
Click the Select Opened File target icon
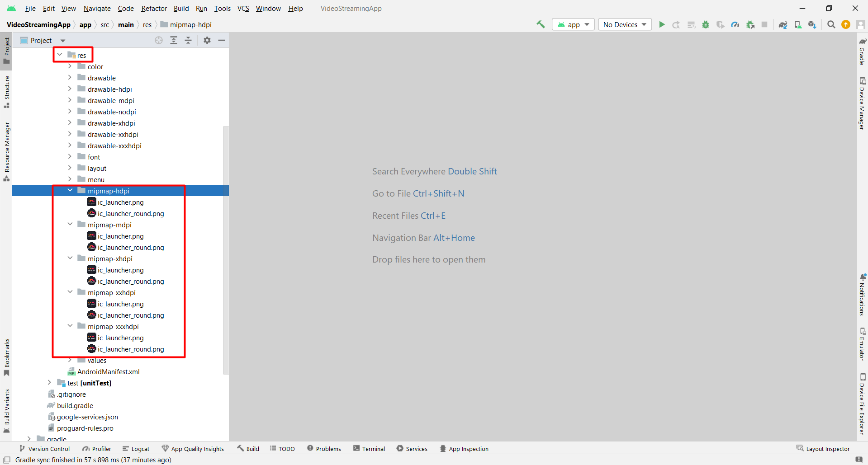pyautogui.click(x=159, y=40)
